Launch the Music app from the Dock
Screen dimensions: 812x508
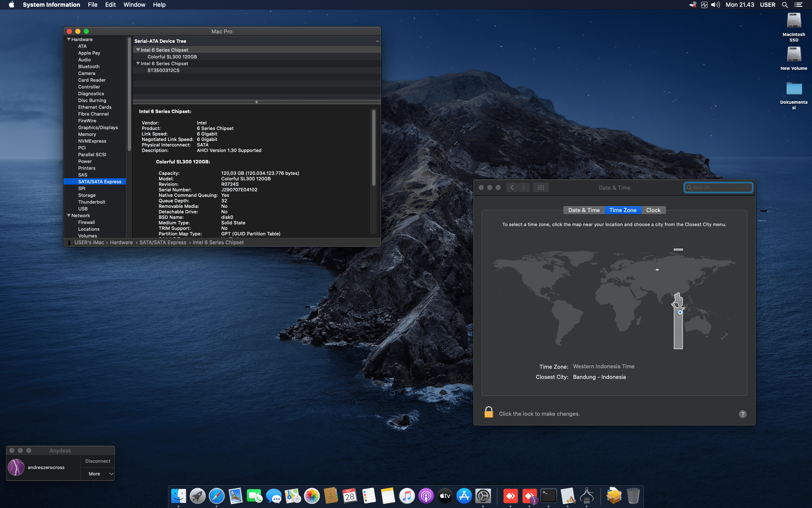click(407, 495)
